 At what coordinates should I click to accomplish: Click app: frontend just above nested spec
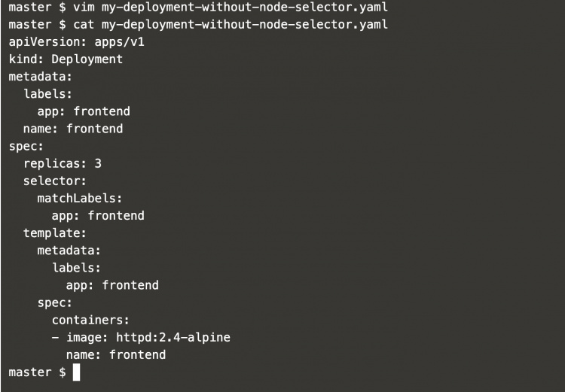pyautogui.click(x=112, y=285)
